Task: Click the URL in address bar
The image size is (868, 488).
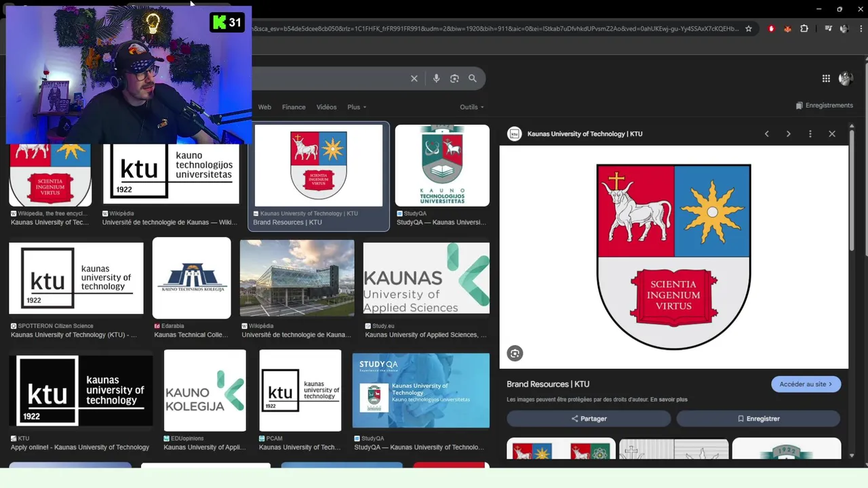Action: coord(495,28)
